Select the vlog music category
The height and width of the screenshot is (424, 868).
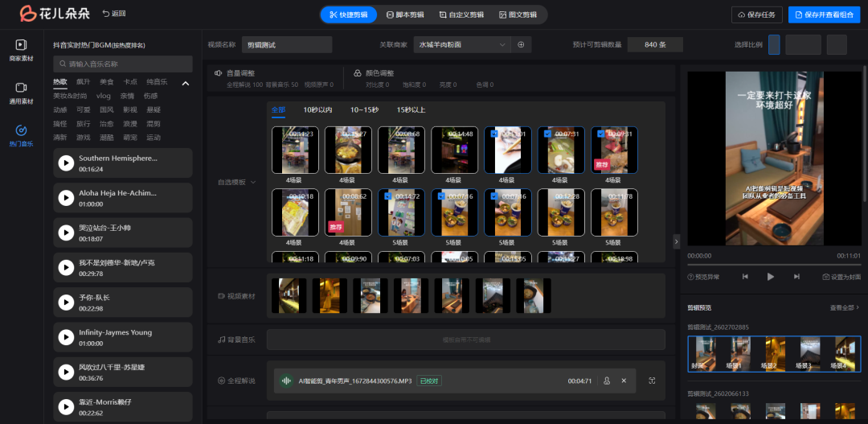pyautogui.click(x=104, y=96)
